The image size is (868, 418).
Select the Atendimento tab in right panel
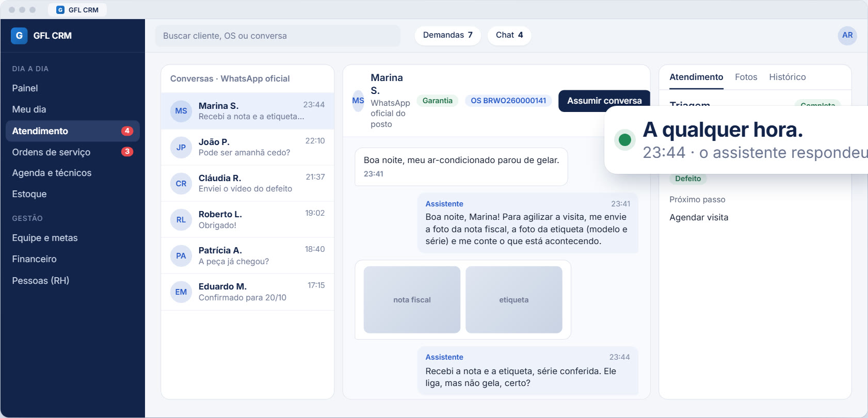[696, 77]
